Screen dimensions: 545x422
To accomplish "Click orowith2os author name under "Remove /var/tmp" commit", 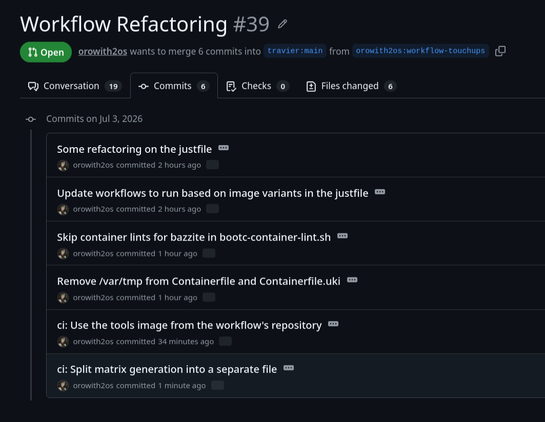I will coord(93,298).
